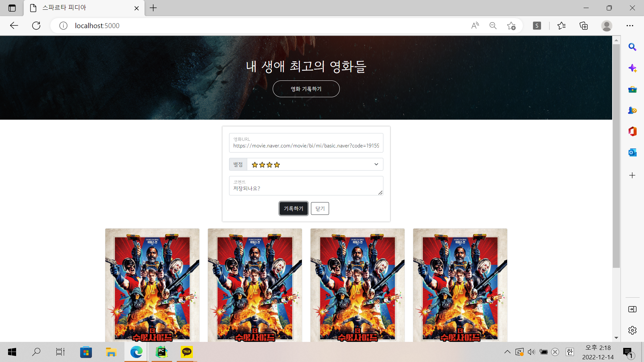
Task: Open sidebar Games icon
Action: tap(632, 110)
